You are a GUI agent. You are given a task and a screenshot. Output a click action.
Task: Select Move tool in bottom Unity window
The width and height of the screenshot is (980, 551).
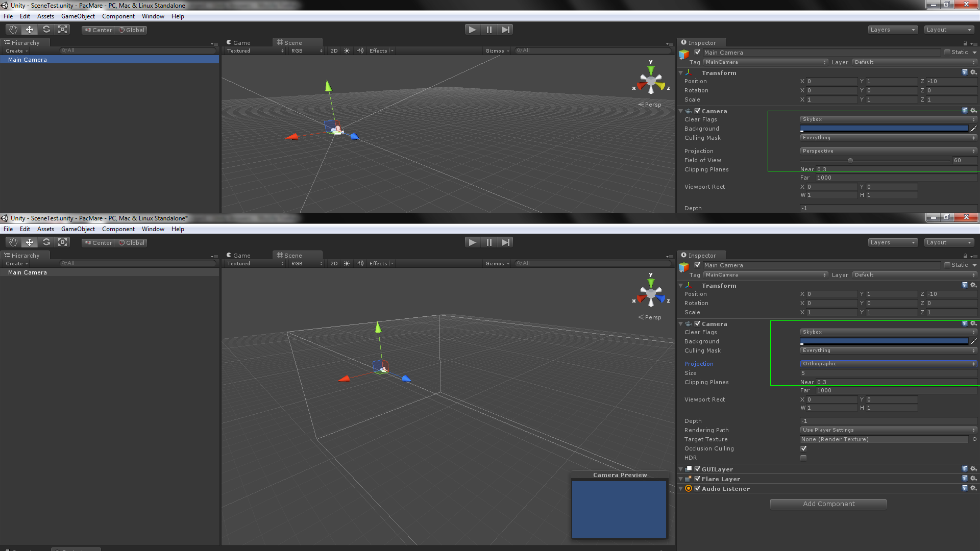(30, 242)
